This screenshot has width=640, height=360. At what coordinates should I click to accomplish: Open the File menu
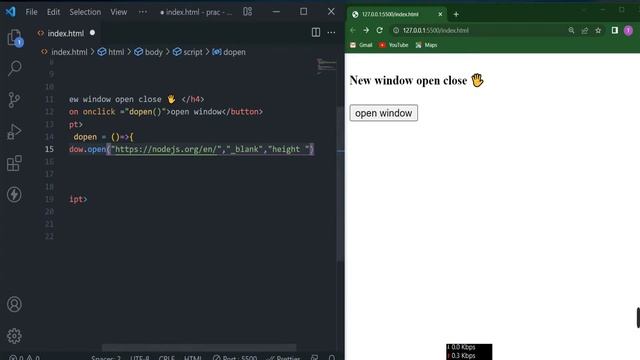[x=31, y=12]
